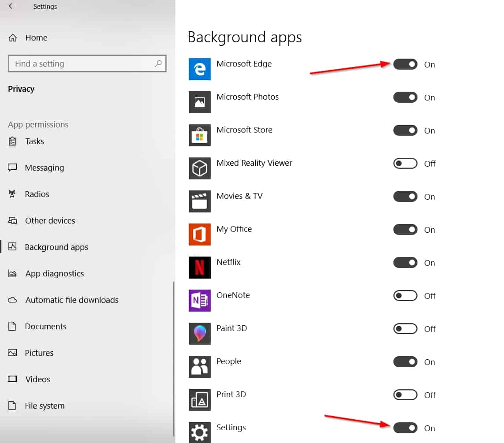Click the Pictures icon in sidebar
Screen dimensions: 504x443
[x=12, y=353]
